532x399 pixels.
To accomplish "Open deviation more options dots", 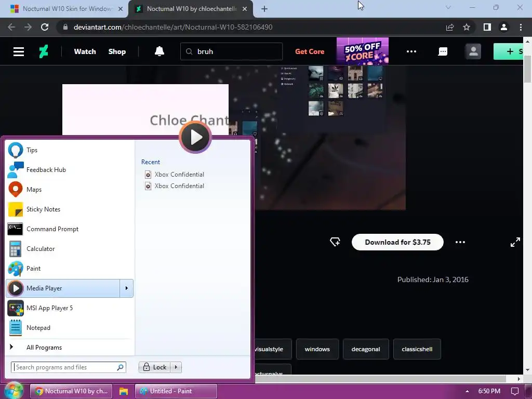I will 460,242.
